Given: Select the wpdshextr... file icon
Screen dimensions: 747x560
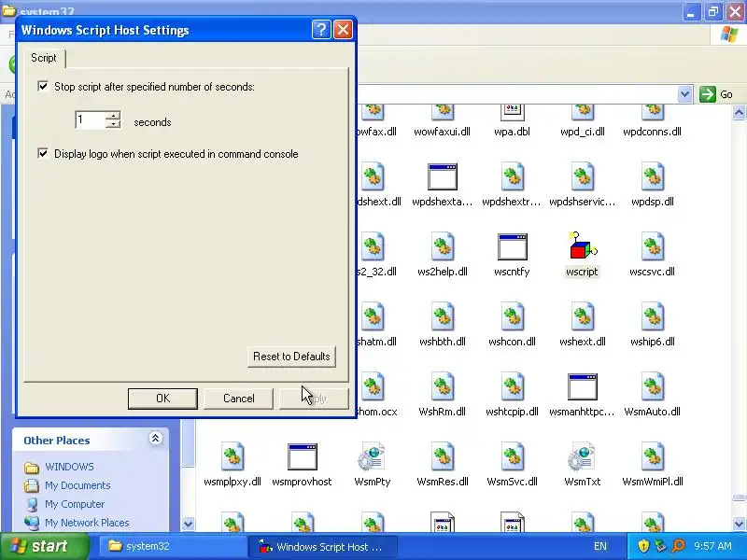Looking at the screenshot, I should pos(512,176).
